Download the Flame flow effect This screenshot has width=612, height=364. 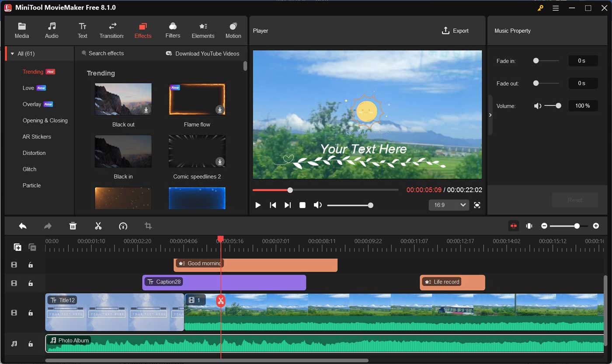pyautogui.click(x=220, y=110)
